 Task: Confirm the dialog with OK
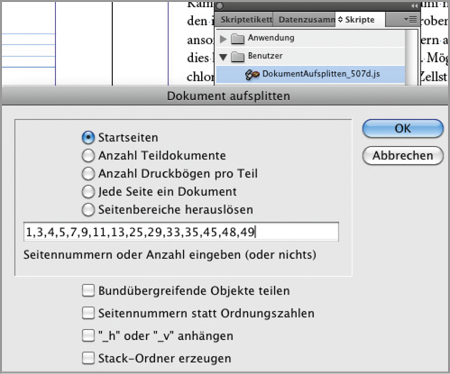point(403,129)
